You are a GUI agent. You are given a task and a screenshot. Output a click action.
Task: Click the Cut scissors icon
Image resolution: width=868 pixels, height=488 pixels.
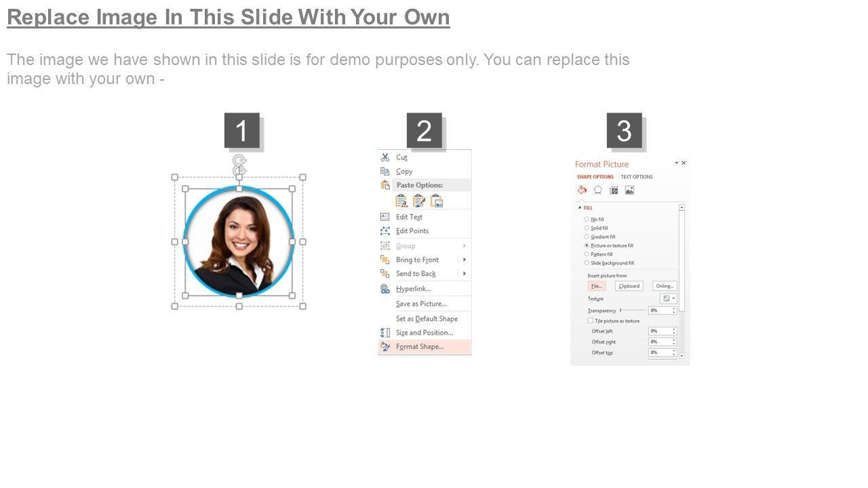(x=385, y=157)
